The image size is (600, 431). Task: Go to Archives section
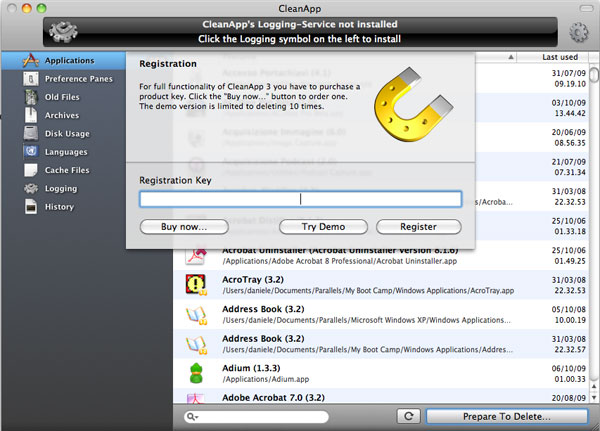[x=62, y=115]
